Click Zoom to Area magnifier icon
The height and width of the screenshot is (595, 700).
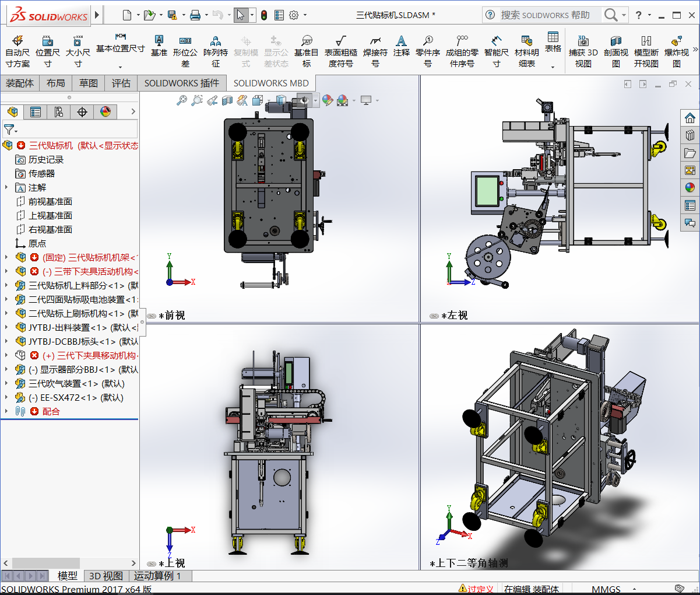point(197,100)
